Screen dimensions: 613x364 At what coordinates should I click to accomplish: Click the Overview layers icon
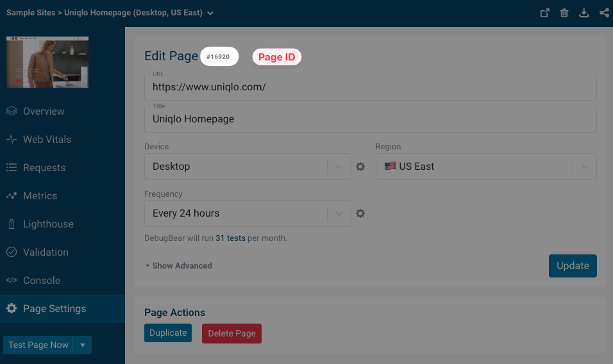[12, 112]
